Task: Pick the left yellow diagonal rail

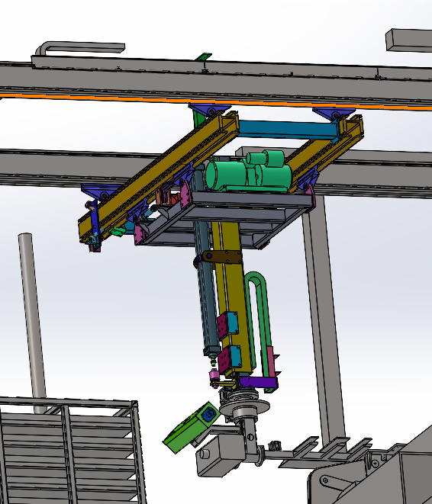Action: pos(159,176)
